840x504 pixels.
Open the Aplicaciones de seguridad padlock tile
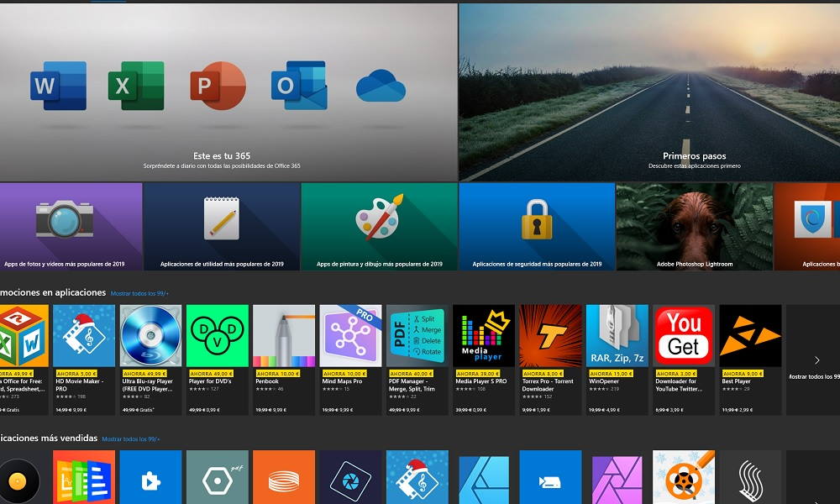pyautogui.click(x=537, y=226)
